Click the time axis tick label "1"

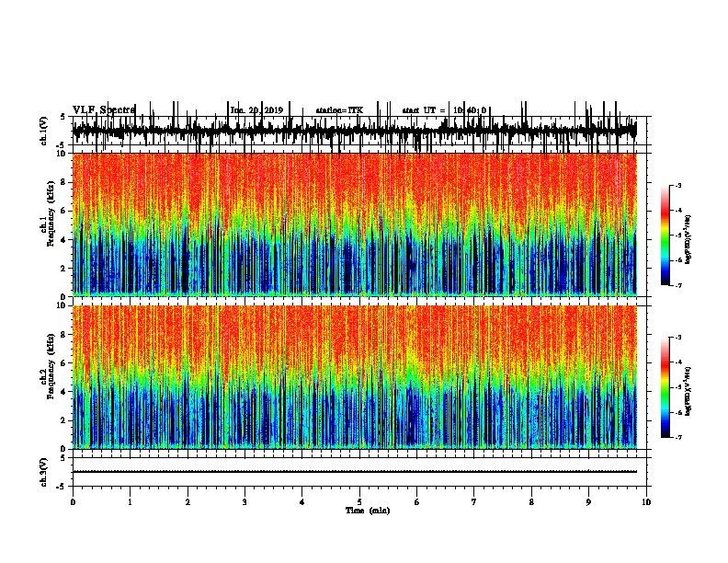tap(130, 502)
